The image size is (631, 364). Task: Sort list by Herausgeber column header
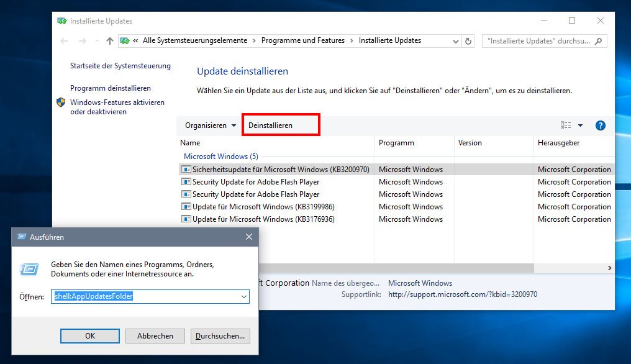(559, 143)
